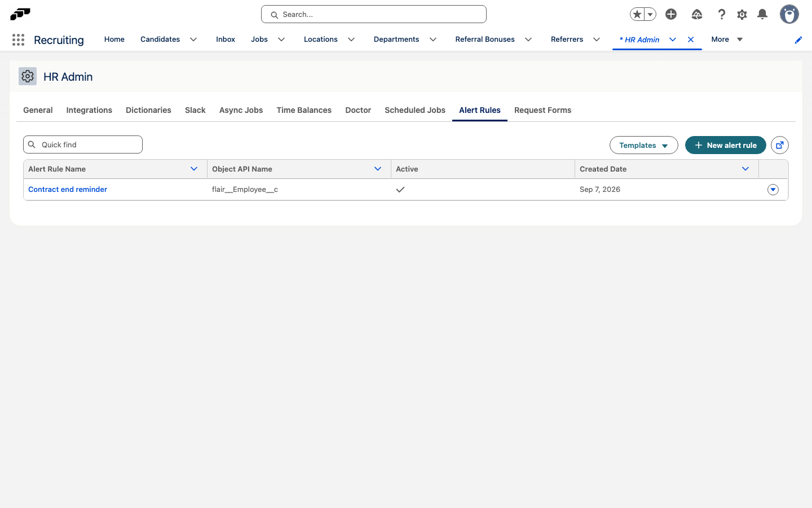The width and height of the screenshot is (812, 508).
Task: Go to the Home nav item
Action: point(114,40)
